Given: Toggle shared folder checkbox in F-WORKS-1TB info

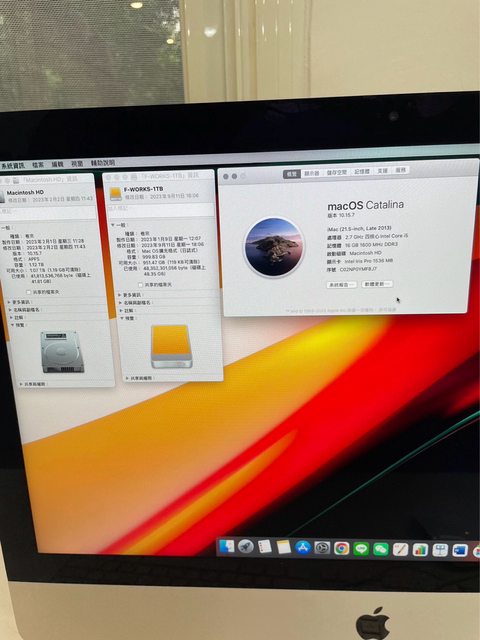Looking at the screenshot, I should (x=140, y=284).
